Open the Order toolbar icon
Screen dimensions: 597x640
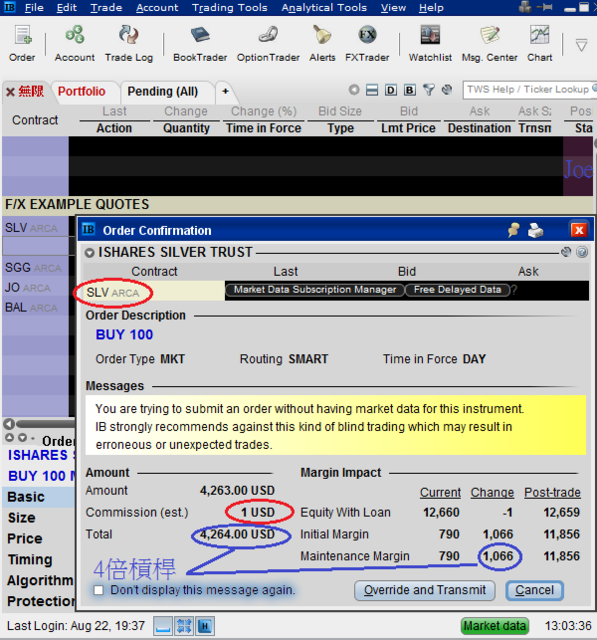pyautogui.click(x=22, y=43)
